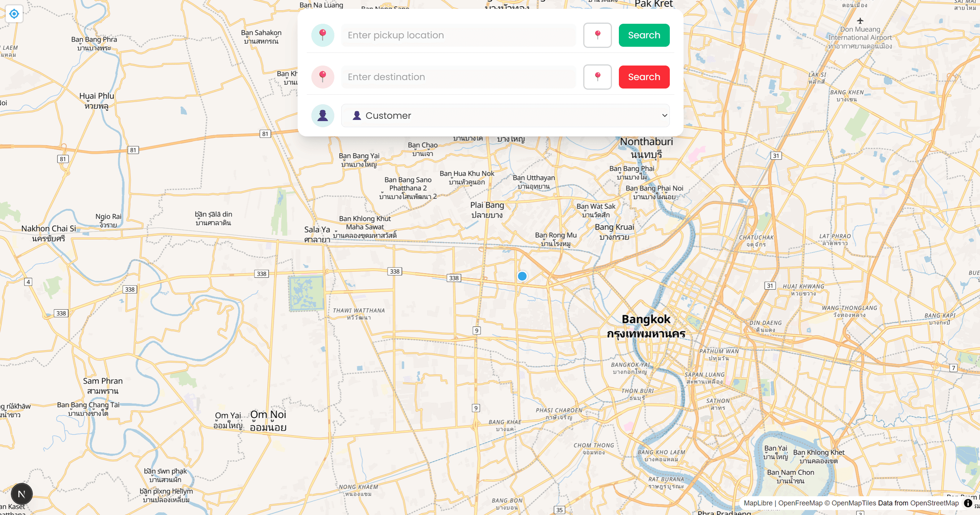Image resolution: width=980 pixels, height=515 pixels.
Task: Click the Ban Bang Phra label
Action: (94, 43)
